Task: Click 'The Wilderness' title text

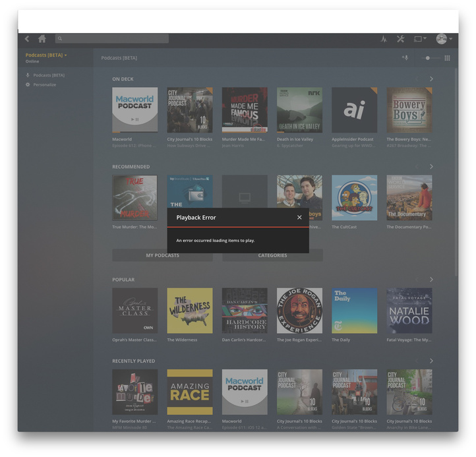Action: coord(182,340)
